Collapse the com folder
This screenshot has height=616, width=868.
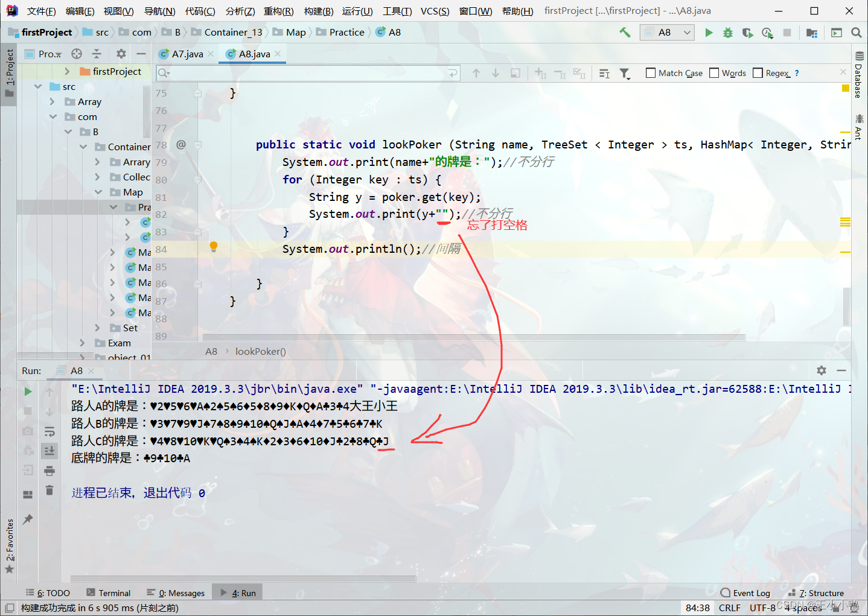coord(53,117)
